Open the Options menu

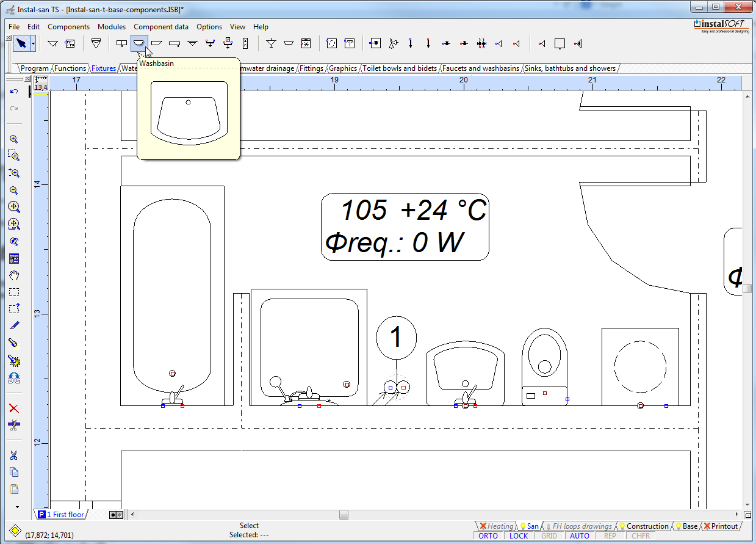(x=209, y=27)
